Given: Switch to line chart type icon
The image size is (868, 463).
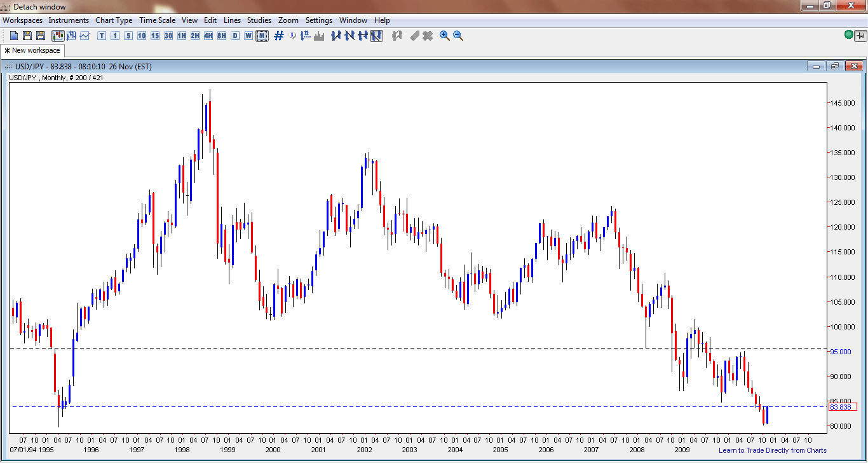Looking at the screenshot, I should tap(84, 36).
